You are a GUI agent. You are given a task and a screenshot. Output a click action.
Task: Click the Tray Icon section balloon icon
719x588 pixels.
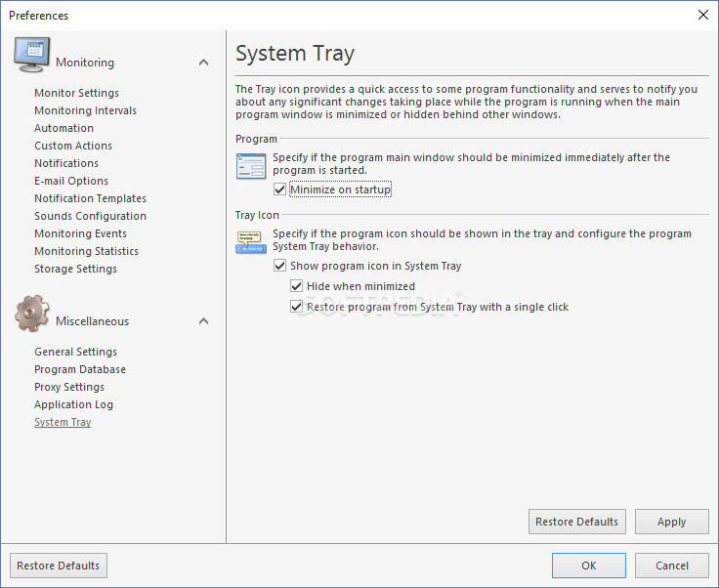[251, 242]
